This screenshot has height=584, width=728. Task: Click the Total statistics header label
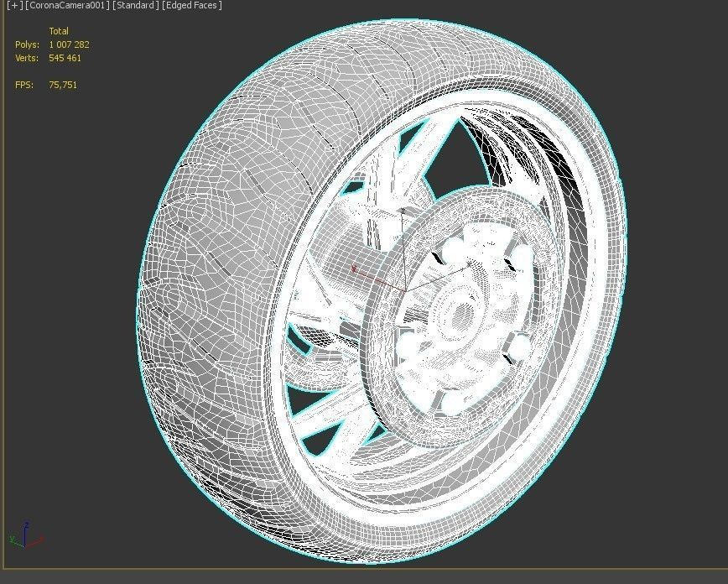[x=59, y=31]
